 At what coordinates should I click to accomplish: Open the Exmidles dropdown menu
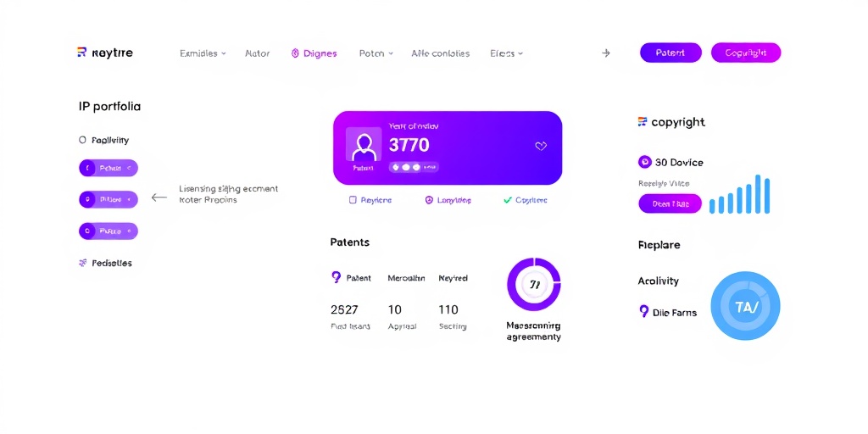tap(203, 53)
